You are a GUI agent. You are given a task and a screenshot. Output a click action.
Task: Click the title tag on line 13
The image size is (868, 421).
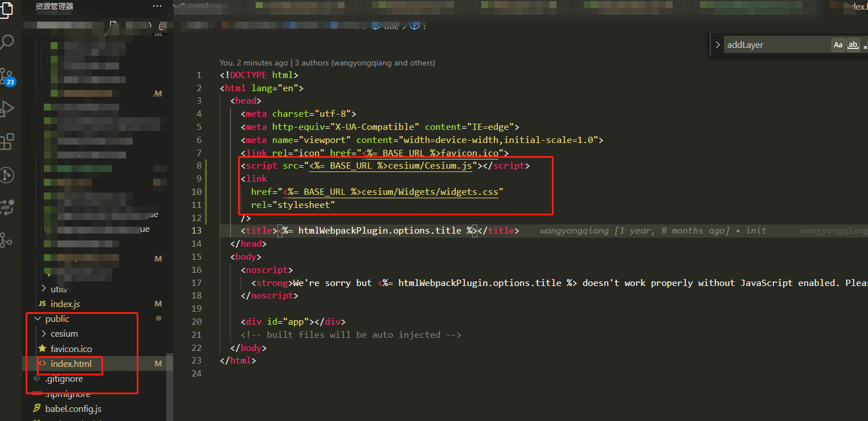380,231
